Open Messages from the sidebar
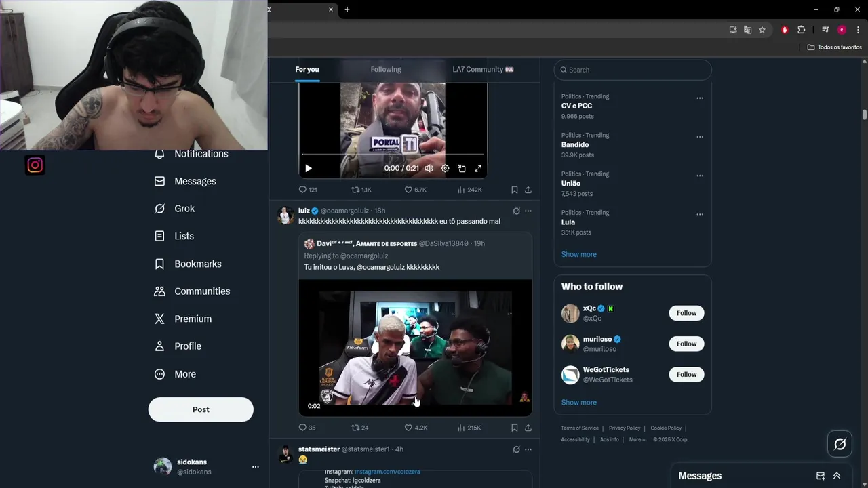This screenshot has width=868, height=488. pyautogui.click(x=185, y=181)
